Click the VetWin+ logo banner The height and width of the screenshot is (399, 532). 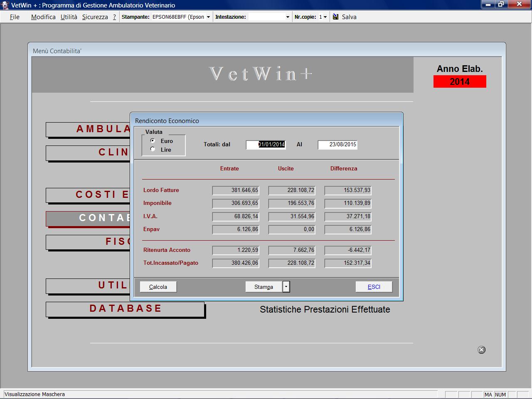tap(223, 74)
